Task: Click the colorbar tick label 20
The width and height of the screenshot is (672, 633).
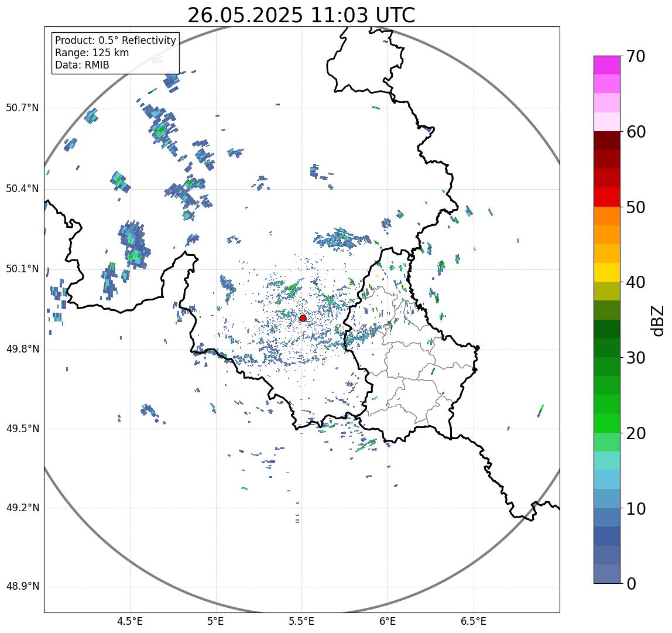Action: pyautogui.click(x=636, y=433)
